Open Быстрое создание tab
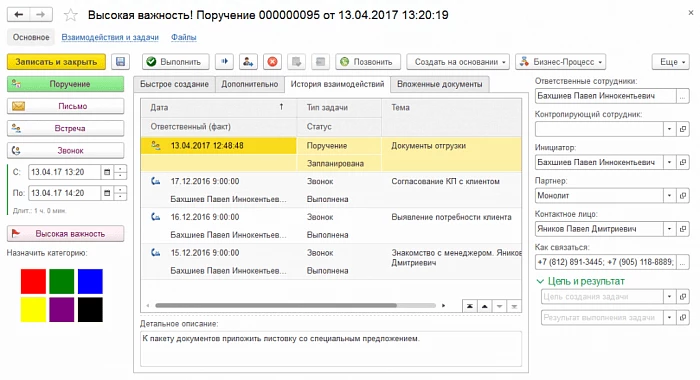This screenshot has height=380, width=700. (174, 84)
